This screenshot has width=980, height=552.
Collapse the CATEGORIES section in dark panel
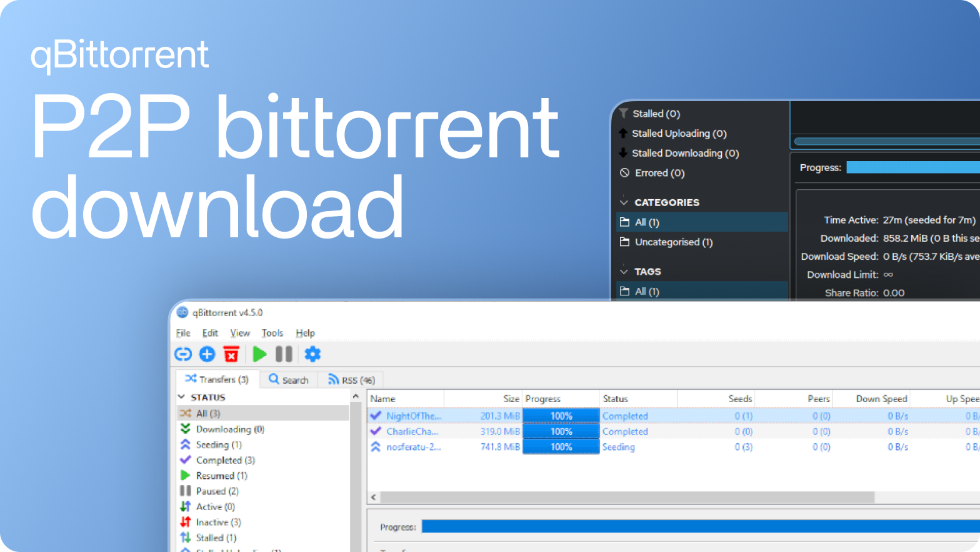(624, 202)
